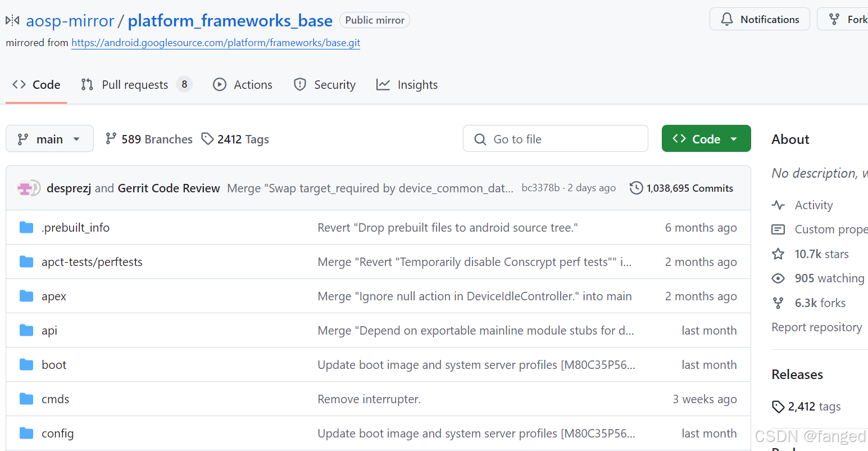Open commit Depend on exportable mainline module stubs

pyautogui.click(x=476, y=331)
